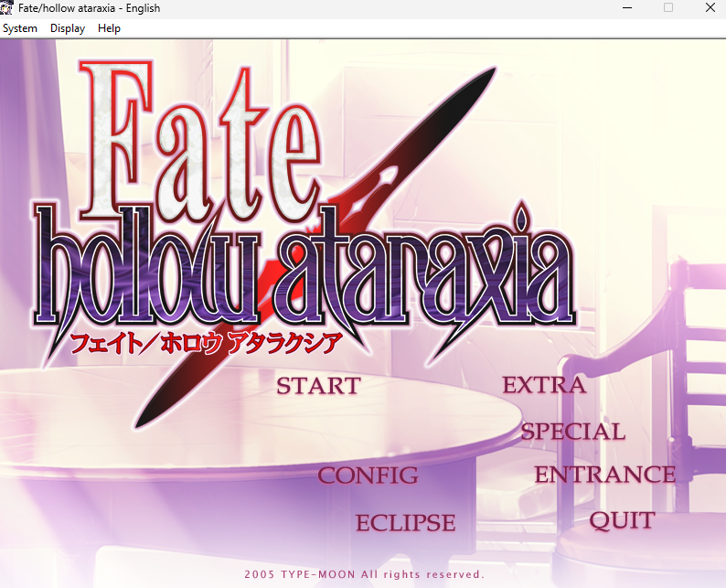Click the 'Fate/hollow ataraxia - English' window title
Image resolution: width=726 pixels, height=588 pixels.
[x=90, y=8]
